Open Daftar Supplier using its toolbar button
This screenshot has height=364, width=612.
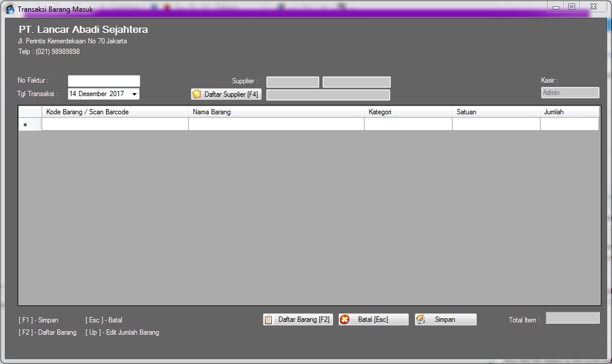click(x=226, y=93)
